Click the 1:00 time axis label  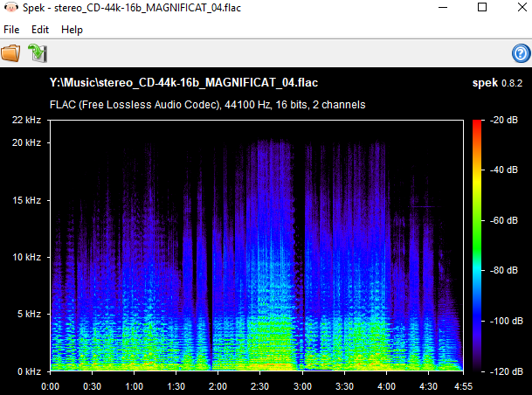134,386
